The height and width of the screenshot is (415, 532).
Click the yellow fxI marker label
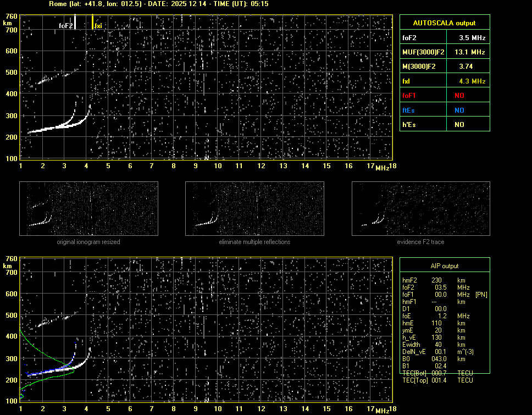click(98, 25)
